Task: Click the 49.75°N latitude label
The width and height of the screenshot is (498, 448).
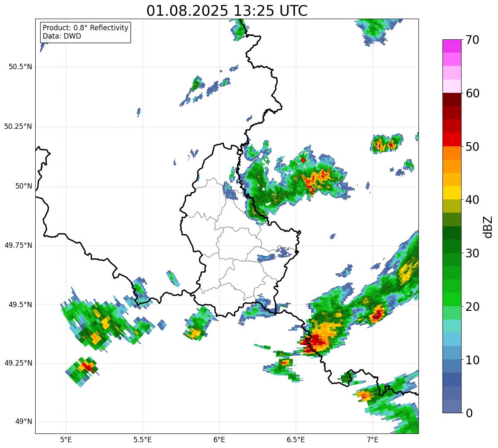Action: 18,245
